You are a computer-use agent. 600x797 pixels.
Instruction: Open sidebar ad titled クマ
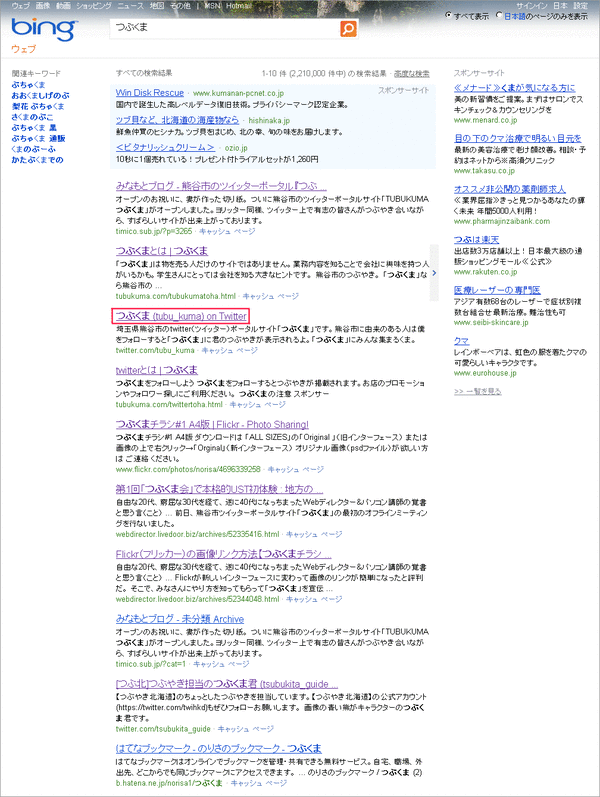pyautogui.click(x=461, y=340)
